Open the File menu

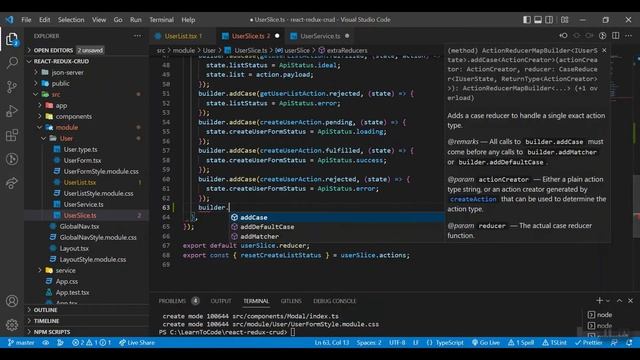[x=26, y=20]
